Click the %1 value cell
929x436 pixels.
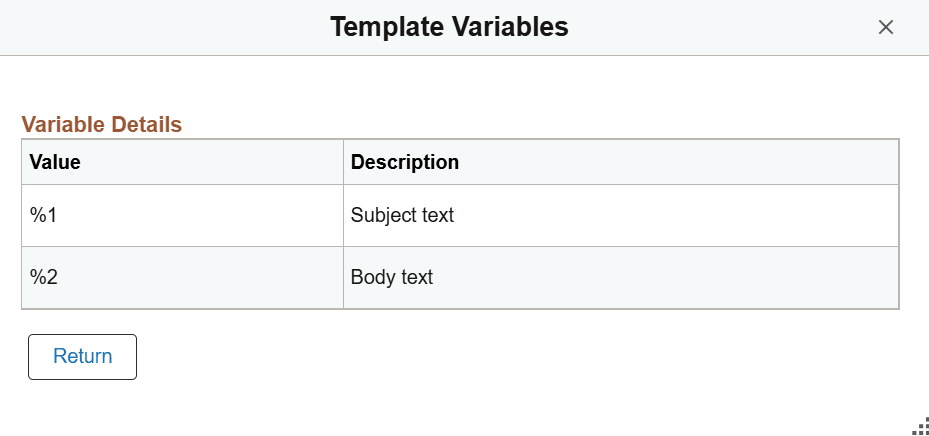[x=44, y=215]
